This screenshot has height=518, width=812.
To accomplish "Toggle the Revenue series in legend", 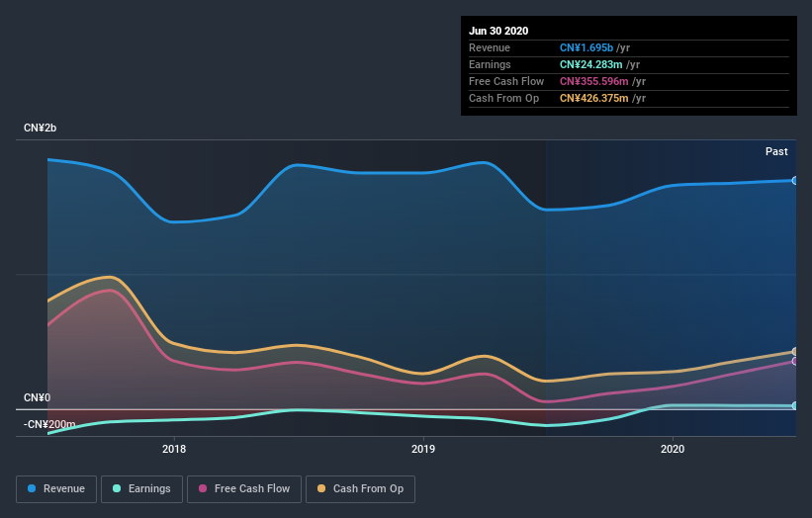I will (56, 489).
